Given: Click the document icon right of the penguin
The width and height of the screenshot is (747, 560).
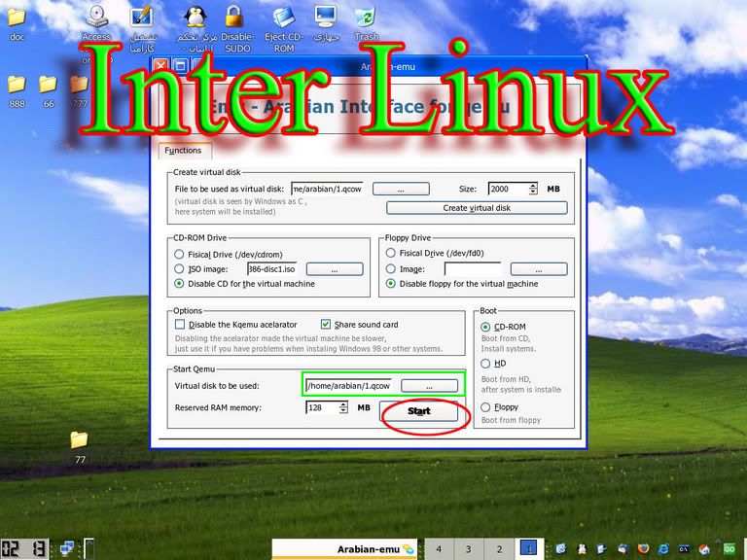Looking at the screenshot, I should coord(602,549).
